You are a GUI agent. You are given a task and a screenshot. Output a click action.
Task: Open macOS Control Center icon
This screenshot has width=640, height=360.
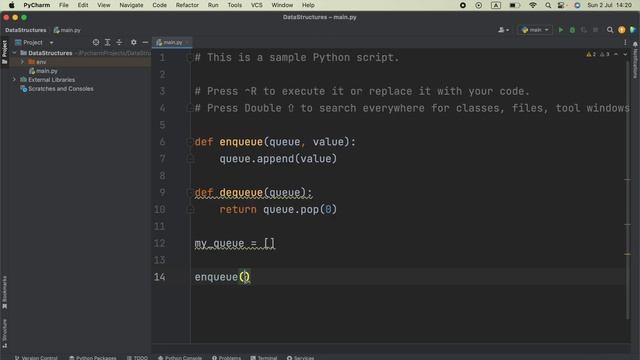(561, 5)
